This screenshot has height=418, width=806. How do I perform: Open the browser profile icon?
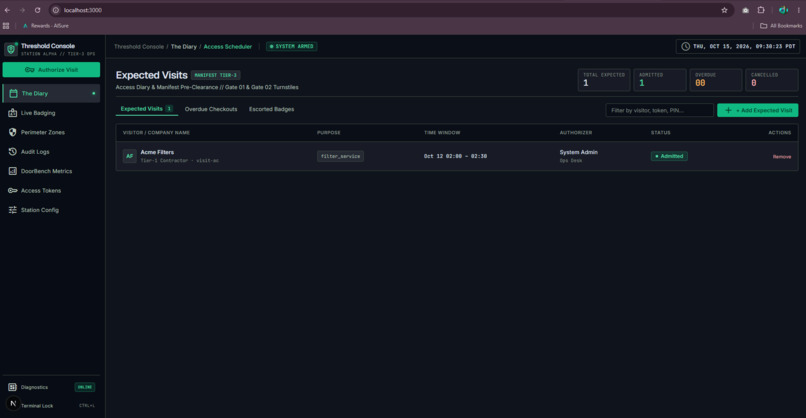pyautogui.click(x=783, y=10)
